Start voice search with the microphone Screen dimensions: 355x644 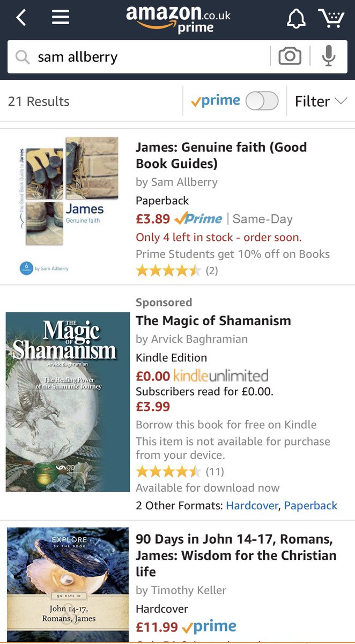329,56
